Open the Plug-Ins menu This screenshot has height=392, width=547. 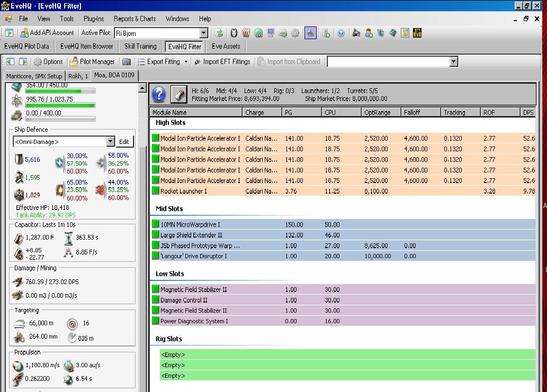94,19
